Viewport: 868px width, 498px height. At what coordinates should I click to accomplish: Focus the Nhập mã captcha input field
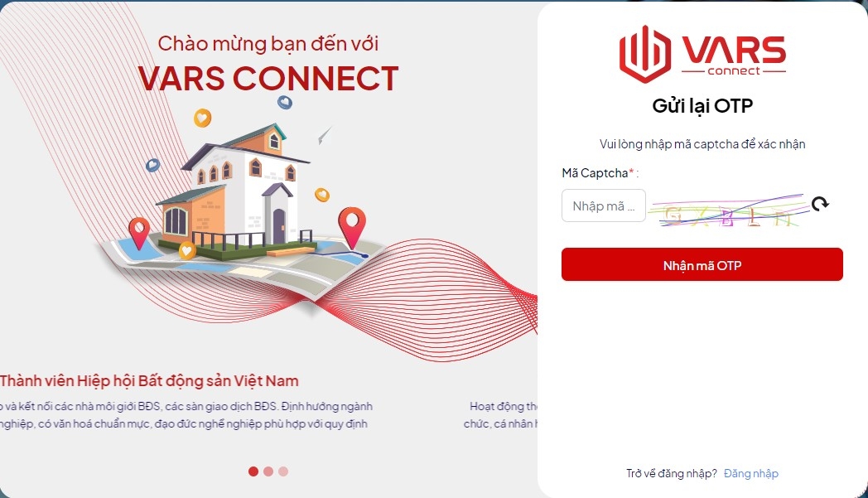[x=604, y=205]
